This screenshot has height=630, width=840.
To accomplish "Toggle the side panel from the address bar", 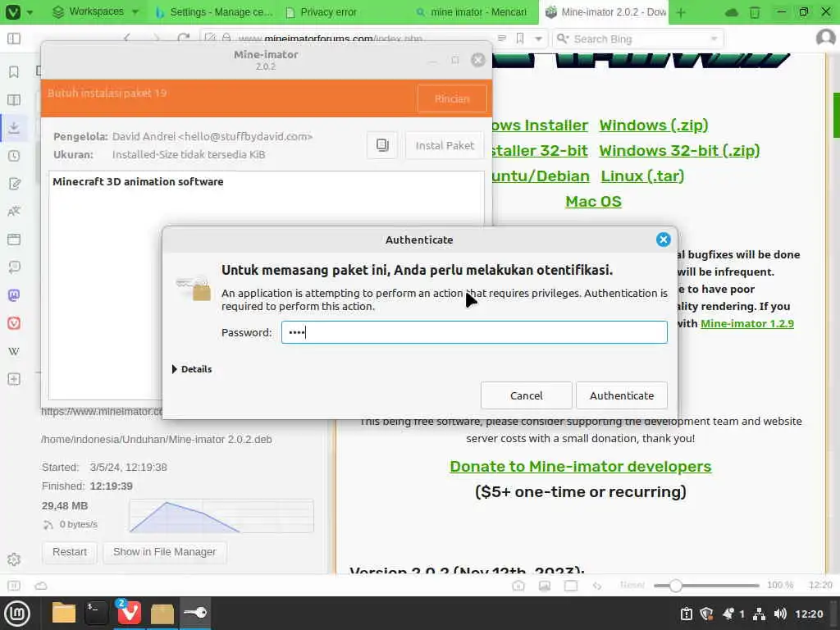I will [x=14, y=39].
